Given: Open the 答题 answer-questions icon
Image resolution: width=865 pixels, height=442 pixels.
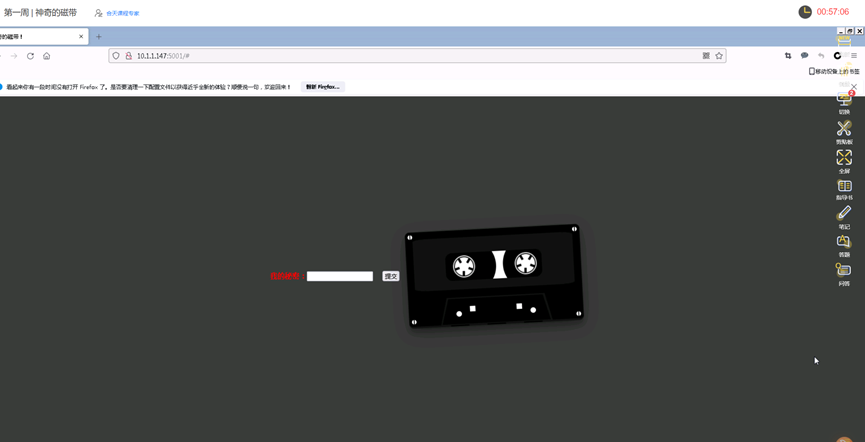Looking at the screenshot, I should pyautogui.click(x=844, y=242).
